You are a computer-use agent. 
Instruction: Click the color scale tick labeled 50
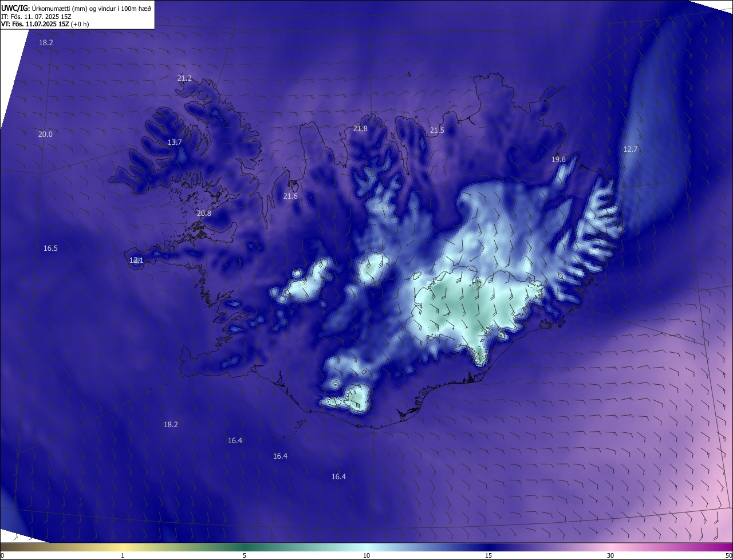pos(728,555)
